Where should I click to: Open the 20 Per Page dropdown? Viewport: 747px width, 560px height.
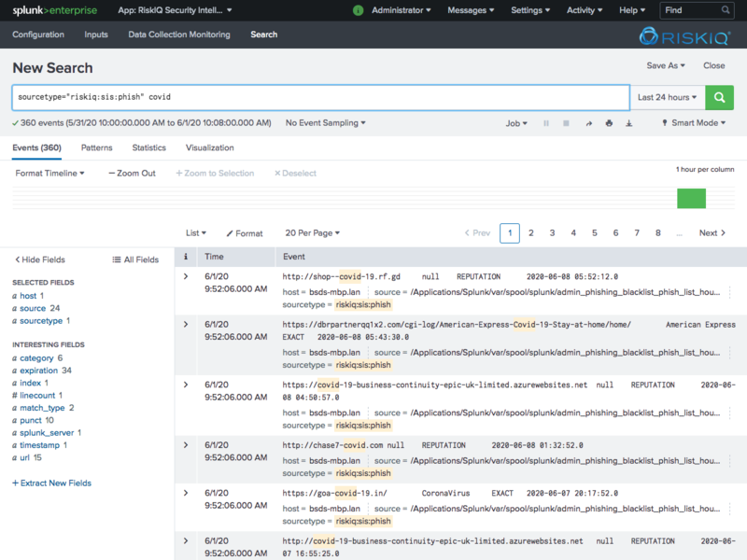tap(313, 232)
